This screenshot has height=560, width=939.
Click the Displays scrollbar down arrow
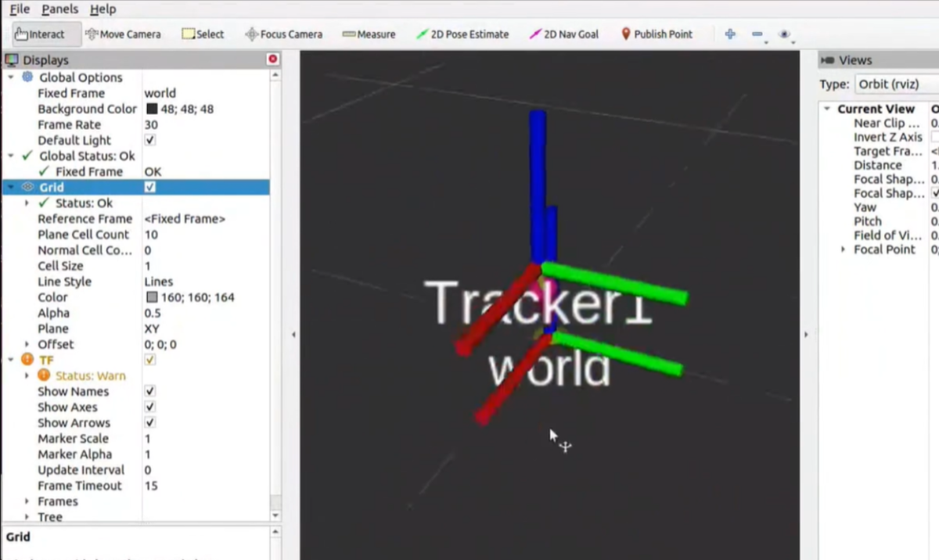[275, 516]
